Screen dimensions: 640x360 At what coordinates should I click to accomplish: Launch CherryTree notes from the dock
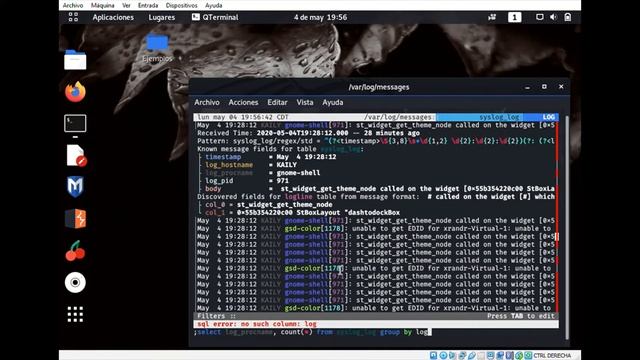pos(75,251)
